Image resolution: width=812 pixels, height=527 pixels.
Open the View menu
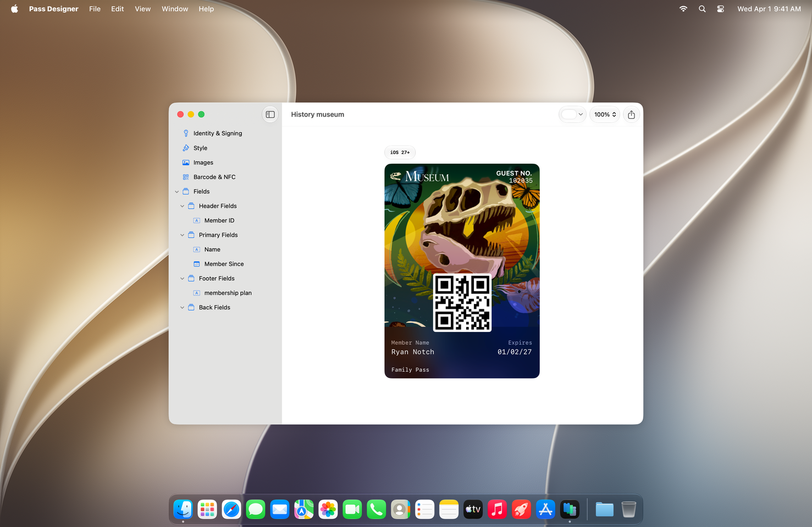click(x=143, y=9)
